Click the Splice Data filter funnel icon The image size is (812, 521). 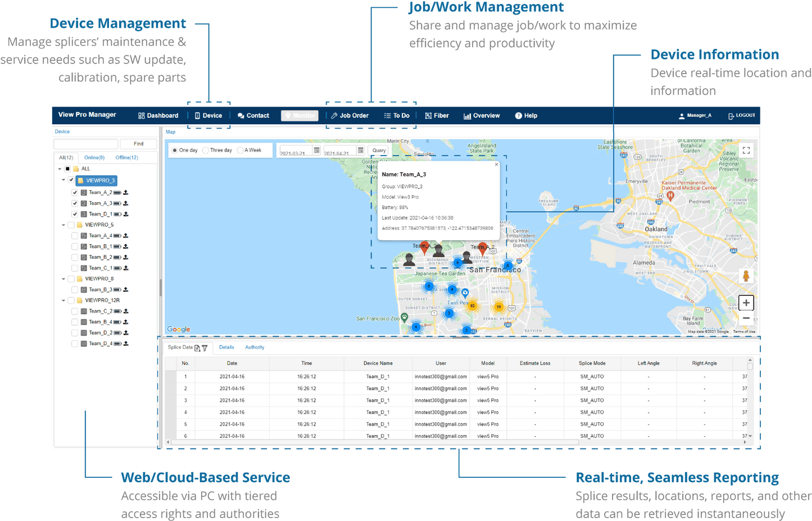[205, 348]
